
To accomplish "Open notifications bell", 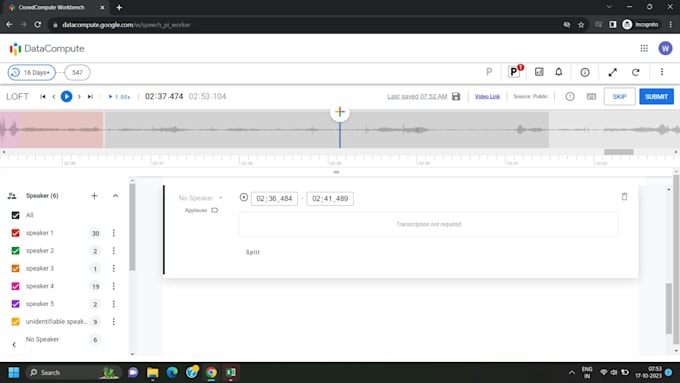I will 559,72.
